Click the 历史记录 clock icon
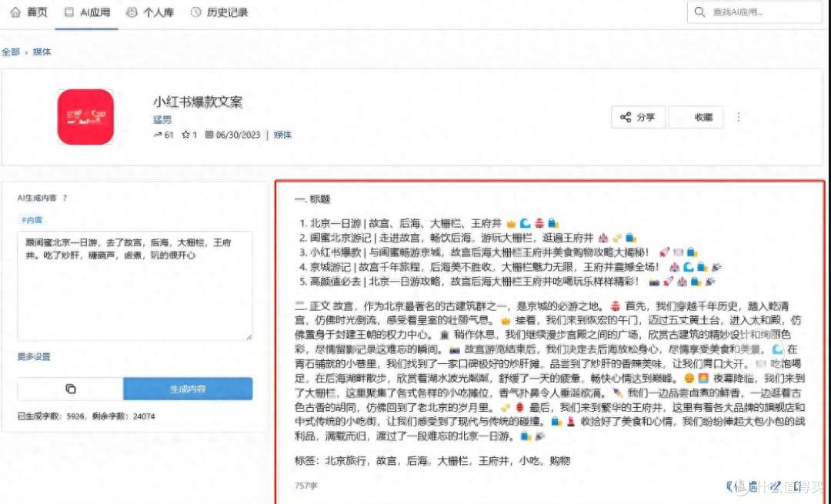The width and height of the screenshot is (831, 504). 196,12
